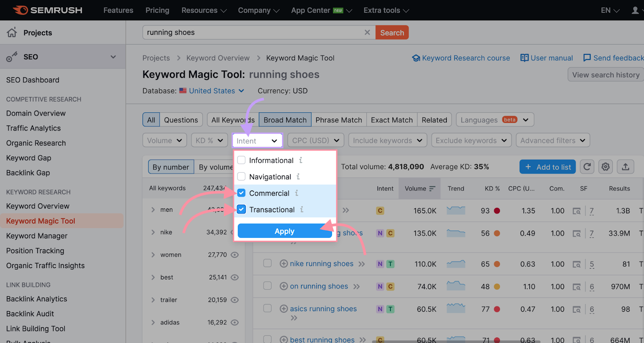This screenshot has width=644, height=343.
Task: Select the asics running shoes row checkbox
Action: pos(267,308)
